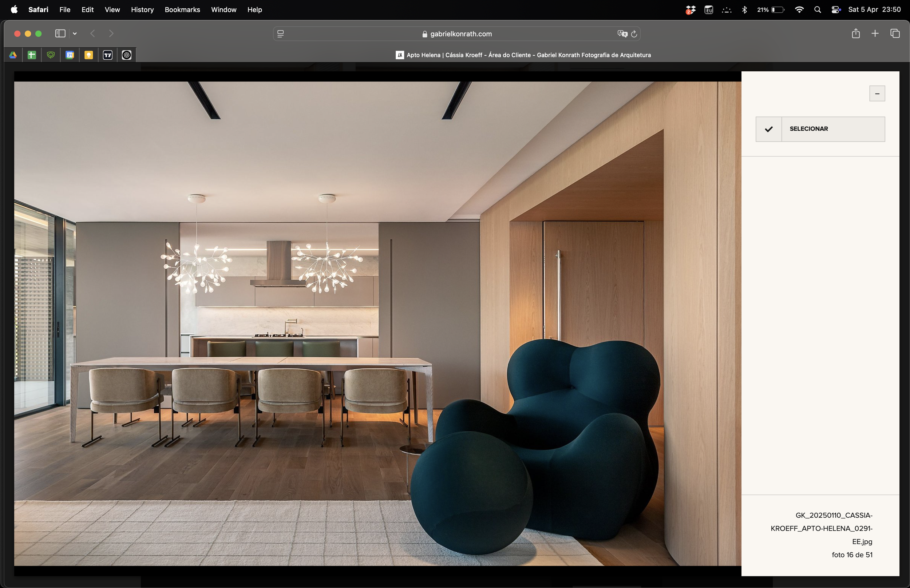Viewport: 910px width, 588px height.
Task: Toggle the Safari sidebar
Action: click(60, 33)
